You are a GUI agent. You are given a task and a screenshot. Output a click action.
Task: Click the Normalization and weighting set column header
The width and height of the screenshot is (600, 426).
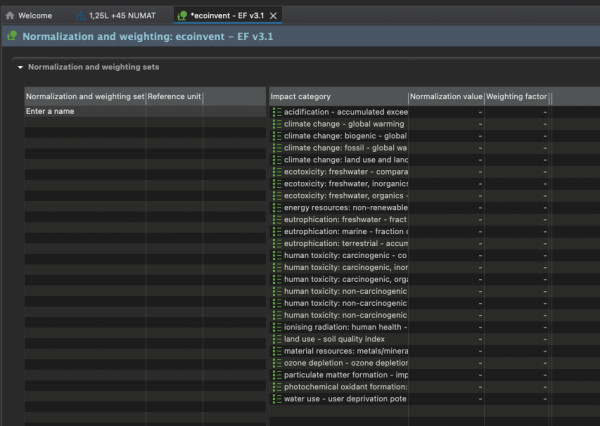click(x=85, y=96)
